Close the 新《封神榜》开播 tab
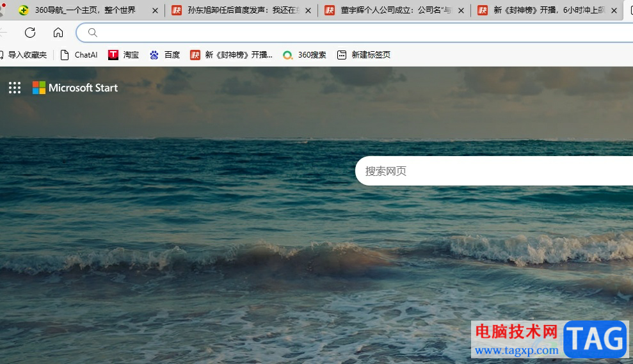Viewport: 633px width, 364px height. (614, 10)
